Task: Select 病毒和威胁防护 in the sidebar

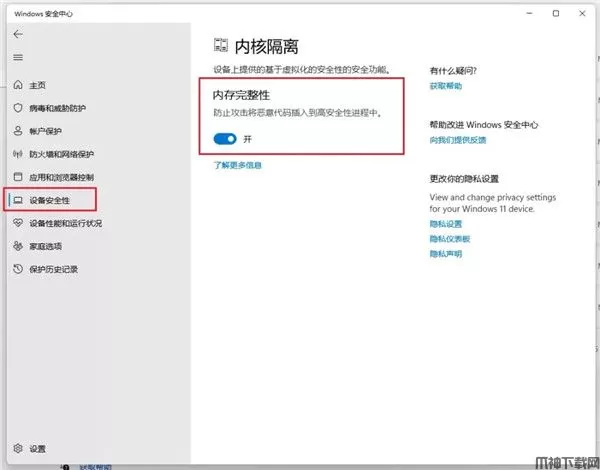Action: click(57, 108)
